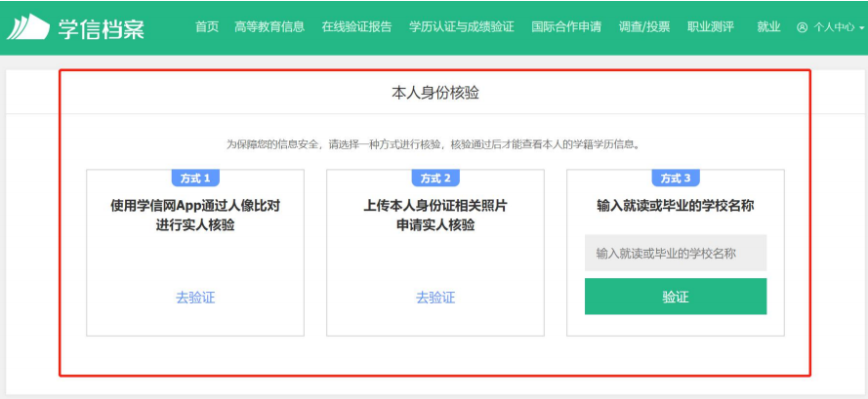Click the 本人身份核验 heading

click(x=435, y=93)
